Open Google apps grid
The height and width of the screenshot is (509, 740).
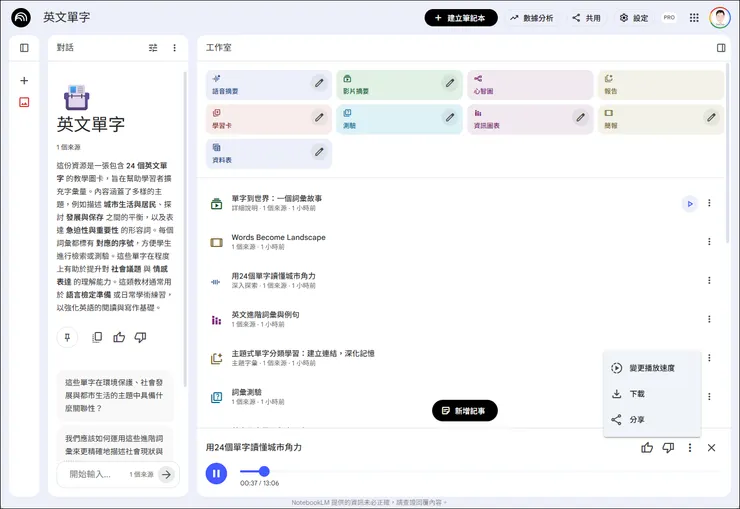click(694, 18)
